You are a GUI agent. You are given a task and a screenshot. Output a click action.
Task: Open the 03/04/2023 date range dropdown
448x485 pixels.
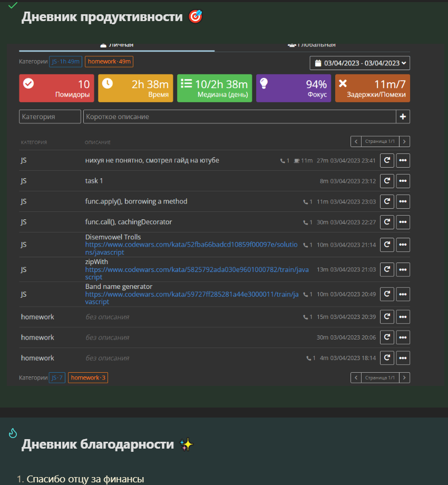[x=360, y=63]
